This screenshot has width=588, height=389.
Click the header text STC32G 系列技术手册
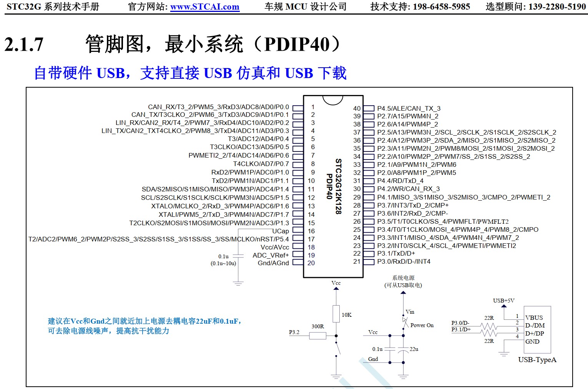coord(53,7)
